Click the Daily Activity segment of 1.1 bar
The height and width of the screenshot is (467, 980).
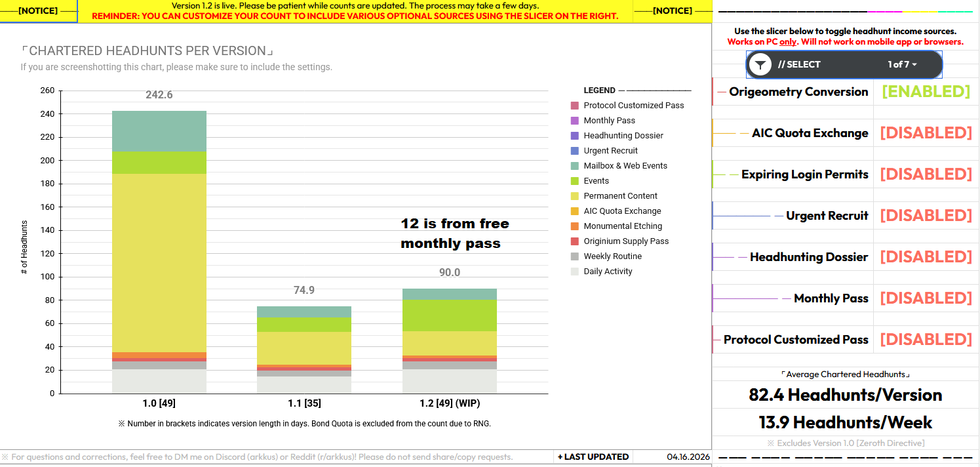[x=304, y=384]
